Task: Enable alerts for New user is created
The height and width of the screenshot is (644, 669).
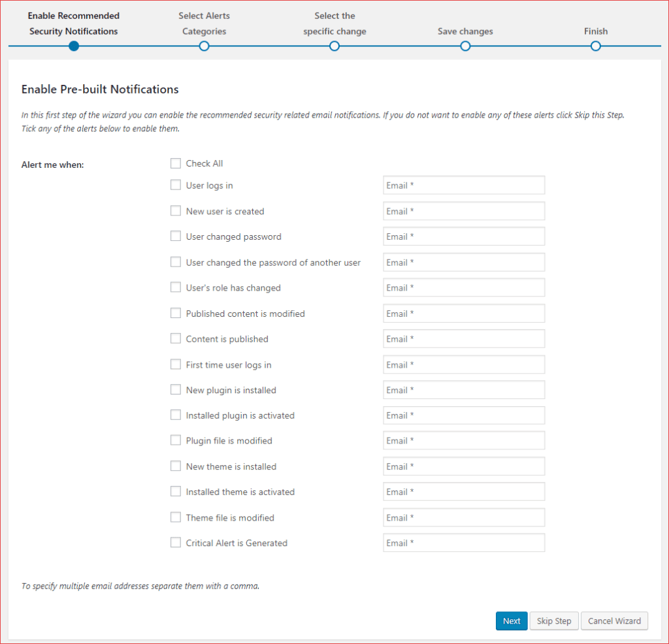Action: (175, 210)
